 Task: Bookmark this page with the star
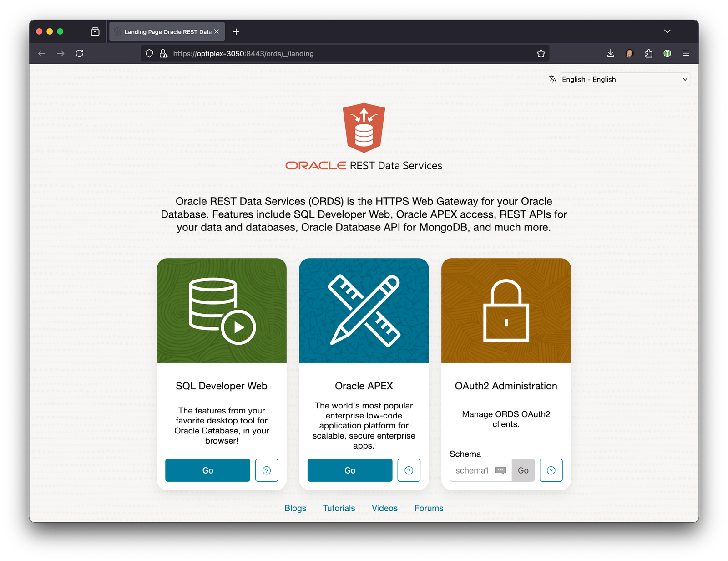[541, 53]
